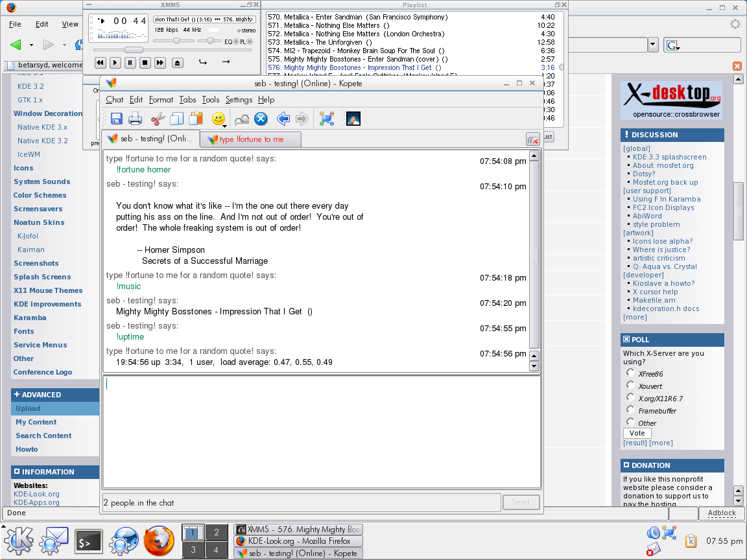Close the current Kopete chat tab button
Image resolution: width=747 pixels, height=560 pixels.
tap(532, 139)
